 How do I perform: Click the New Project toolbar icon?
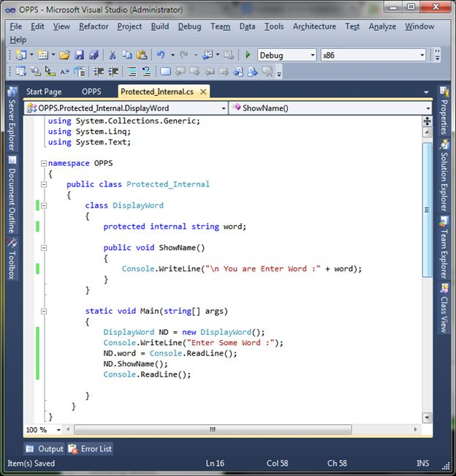pos(21,55)
